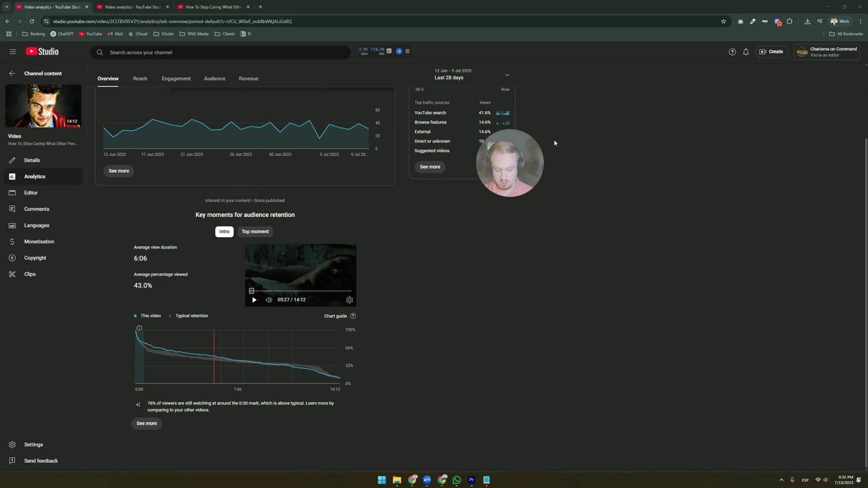
Task: Click the External traffic source row
Action: [462, 131]
